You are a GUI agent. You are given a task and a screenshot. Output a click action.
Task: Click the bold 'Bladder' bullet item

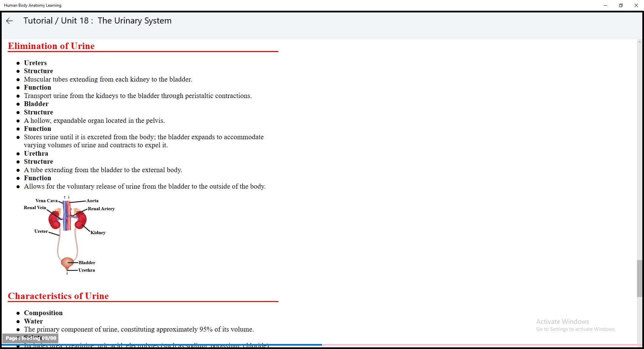click(36, 104)
